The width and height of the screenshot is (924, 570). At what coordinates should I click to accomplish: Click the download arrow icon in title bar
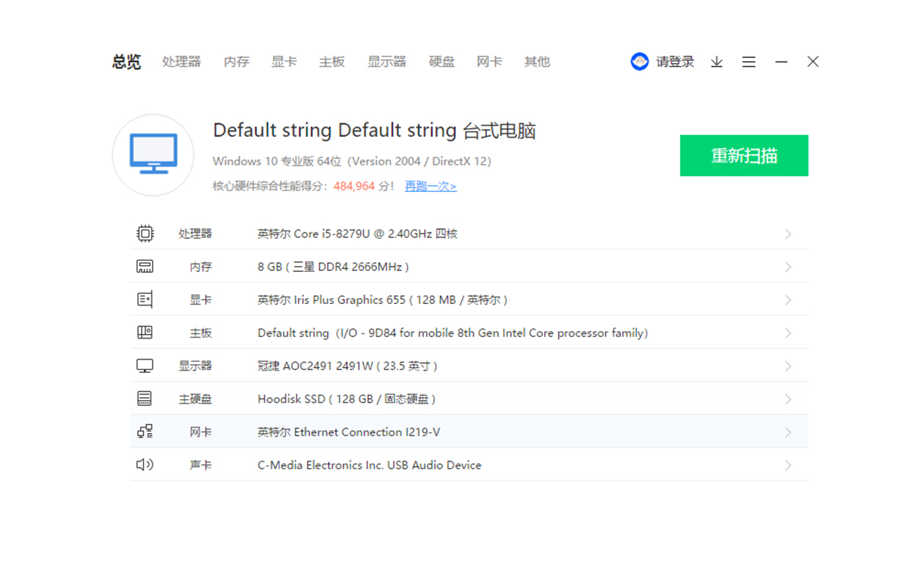point(716,62)
